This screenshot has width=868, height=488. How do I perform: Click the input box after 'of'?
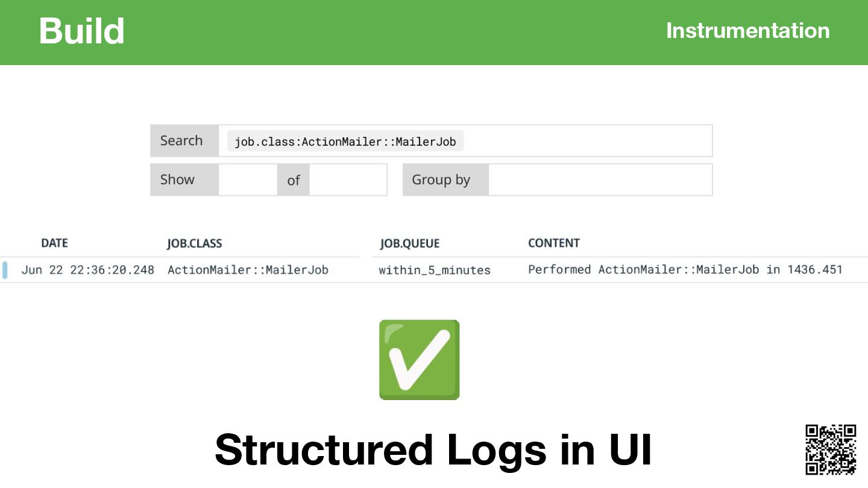coord(348,180)
